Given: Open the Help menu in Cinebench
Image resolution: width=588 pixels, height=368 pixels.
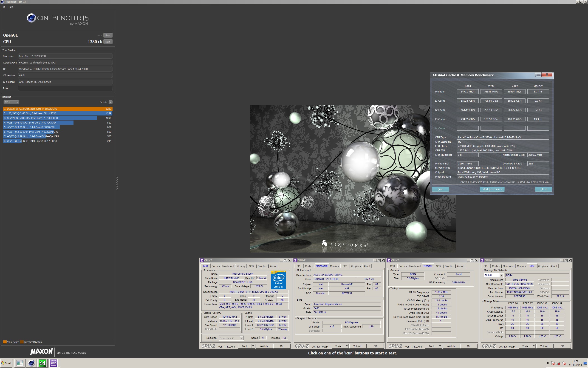Looking at the screenshot, I should tap(11, 7).
